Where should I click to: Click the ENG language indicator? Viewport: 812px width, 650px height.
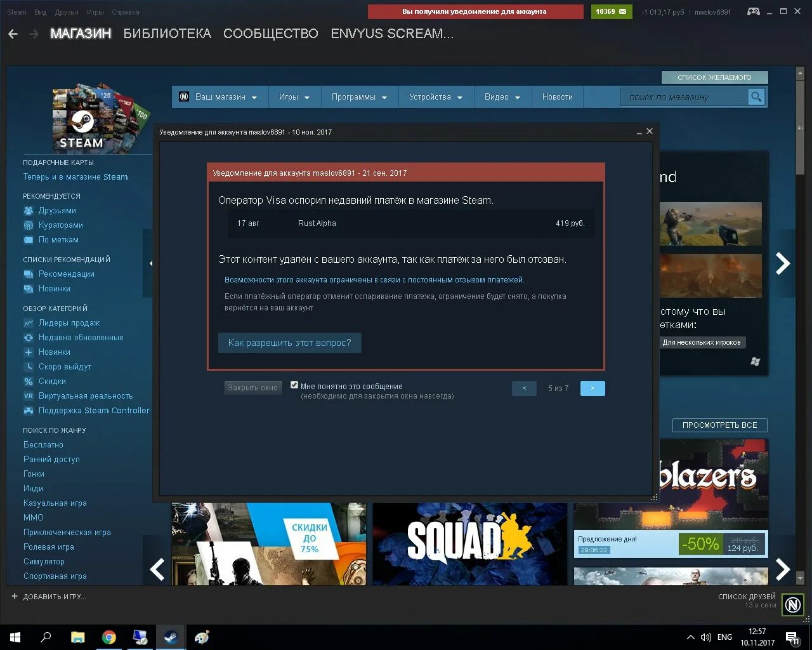click(724, 637)
